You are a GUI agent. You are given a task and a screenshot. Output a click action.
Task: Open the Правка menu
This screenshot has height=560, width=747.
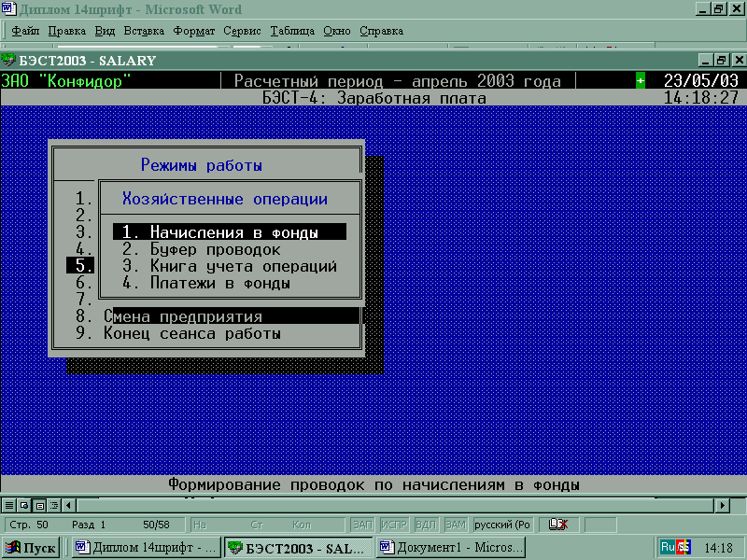66,31
